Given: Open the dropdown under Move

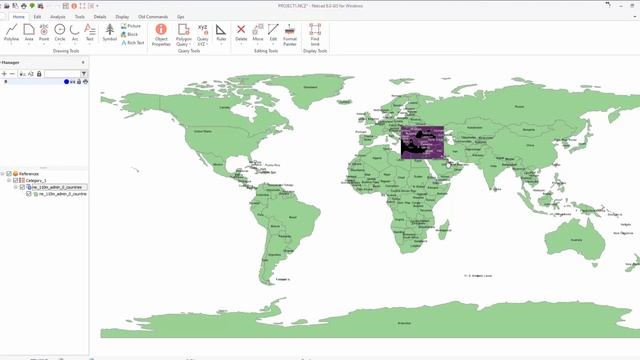Looking at the screenshot, I should 258,44.
